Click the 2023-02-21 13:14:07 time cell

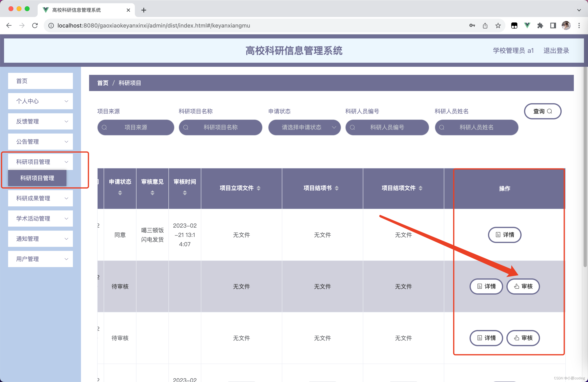point(185,235)
